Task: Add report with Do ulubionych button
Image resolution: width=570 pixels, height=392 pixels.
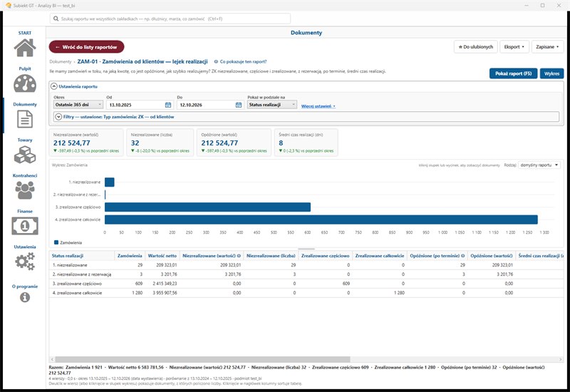Action: [x=475, y=47]
